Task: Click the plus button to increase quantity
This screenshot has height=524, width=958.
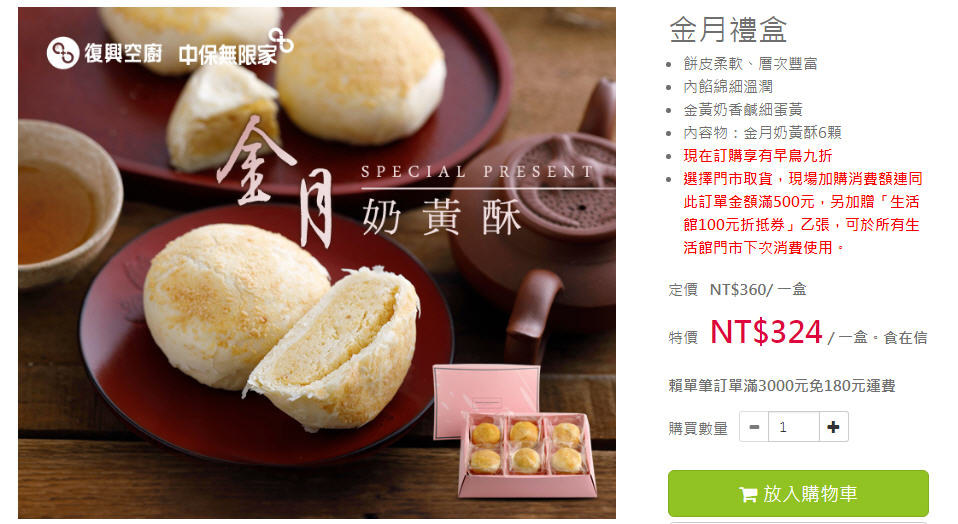Action: pyautogui.click(x=833, y=427)
